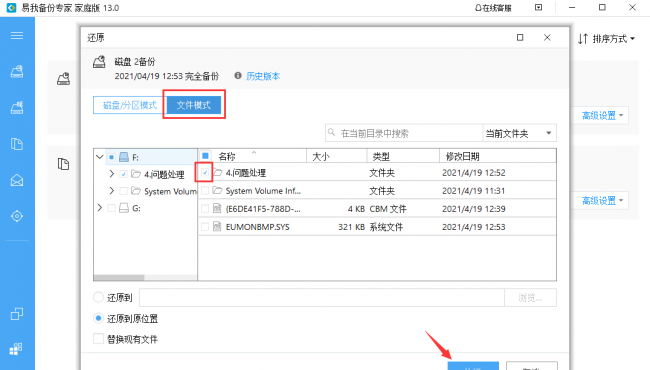This screenshot has width=650, height=370.
Task: Click disk backup task icon in main list
Action: coord(63,78)
